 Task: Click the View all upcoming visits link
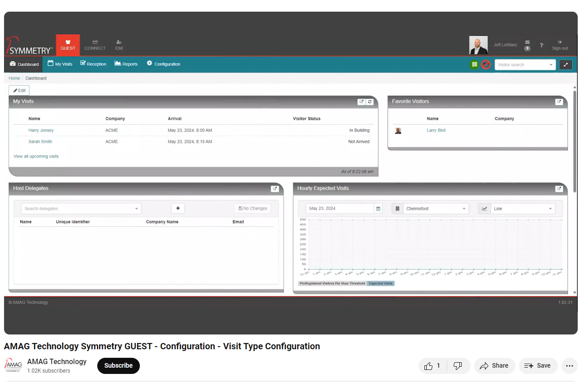(x=36, y=156)
